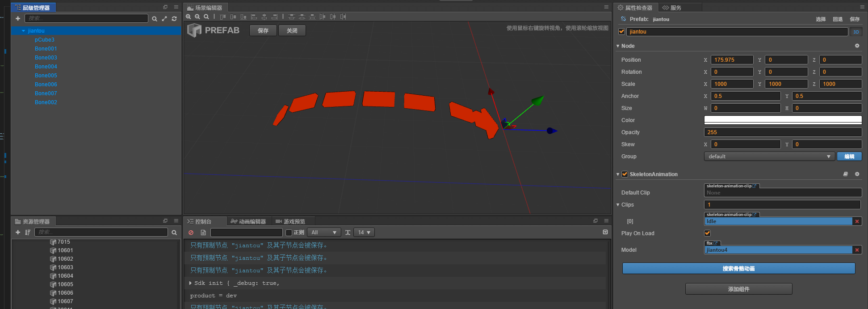Viewport: 868px width, 309px height.
Task: Collapse the SkeletonAnimation component section
Action: pyautogui.click(x=618, y=174)
